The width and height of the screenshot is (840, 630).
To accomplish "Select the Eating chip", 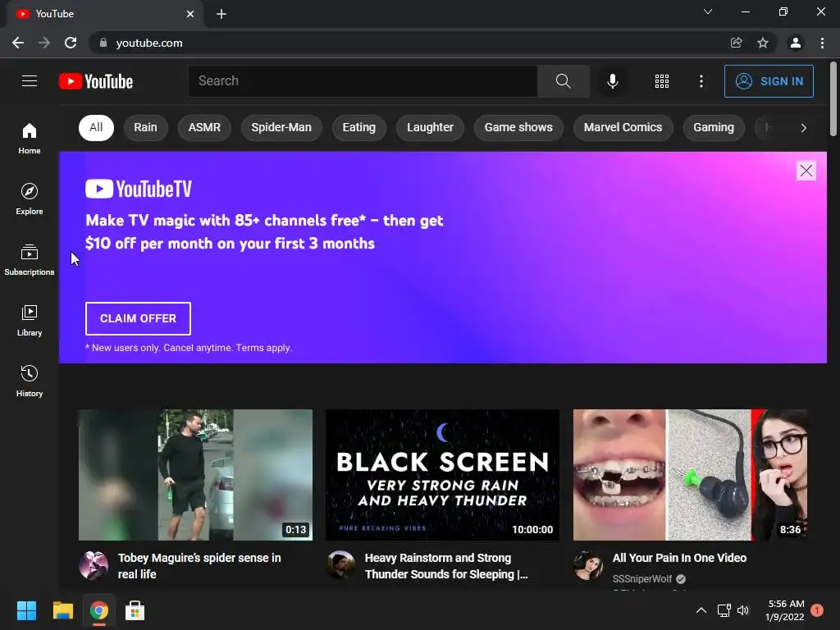I will point(359,127).
